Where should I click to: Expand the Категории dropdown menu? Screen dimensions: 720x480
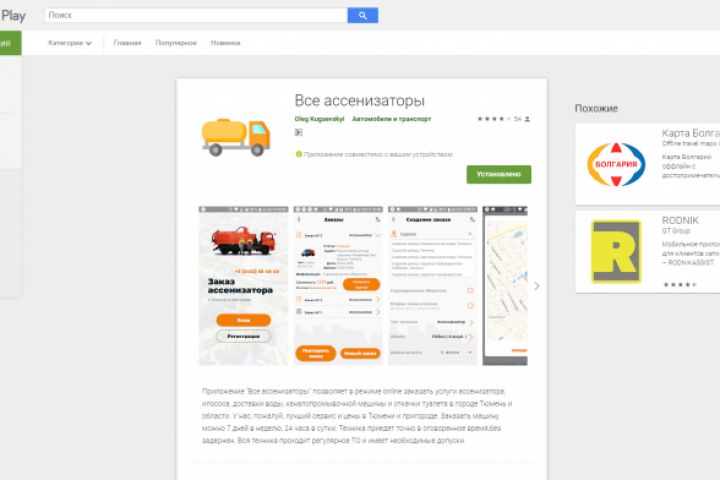tap(70, 43)
